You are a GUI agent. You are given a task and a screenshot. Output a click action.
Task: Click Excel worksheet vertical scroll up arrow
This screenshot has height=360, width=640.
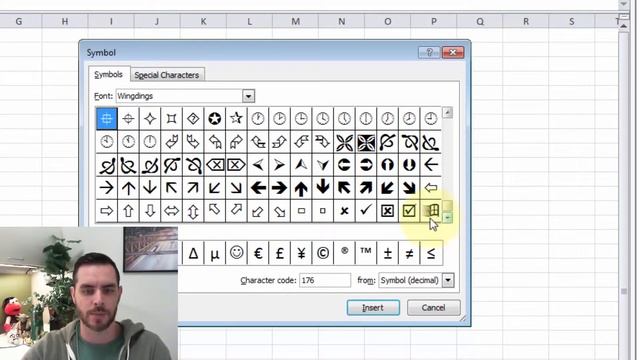pos(624,26)
